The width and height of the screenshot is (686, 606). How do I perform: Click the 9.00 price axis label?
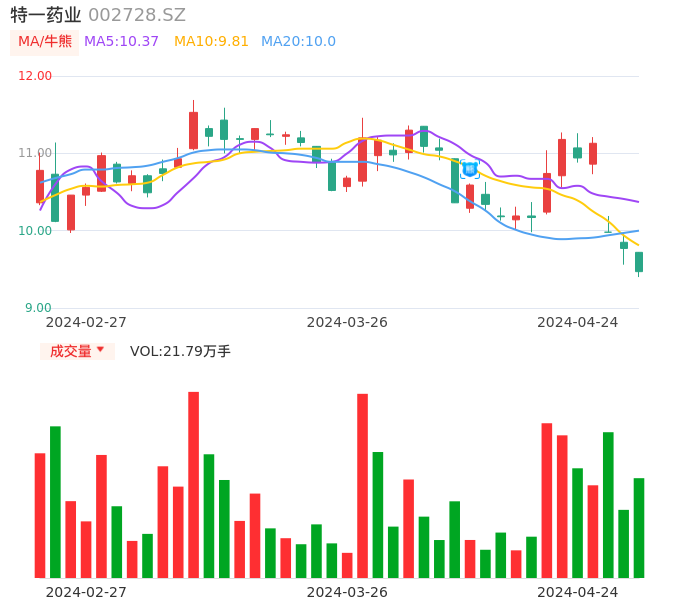point(38,308)
